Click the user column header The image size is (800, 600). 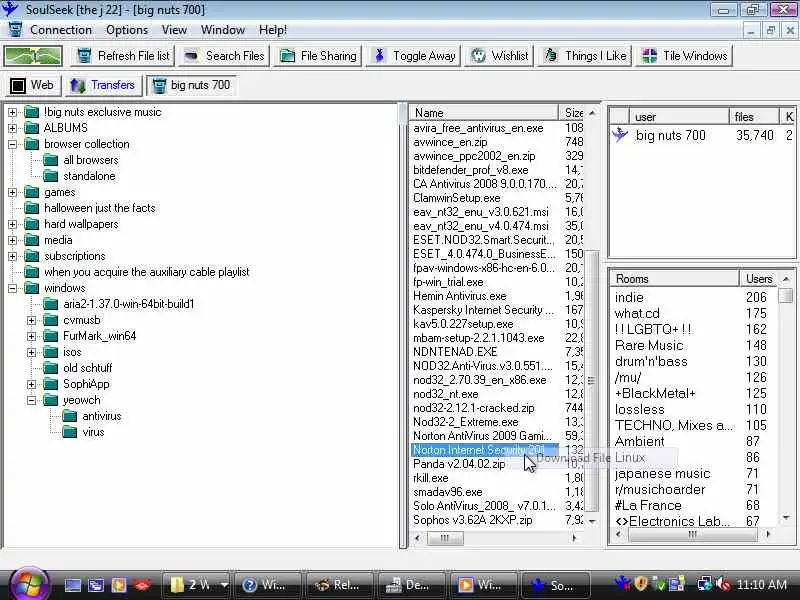(679, 117)
